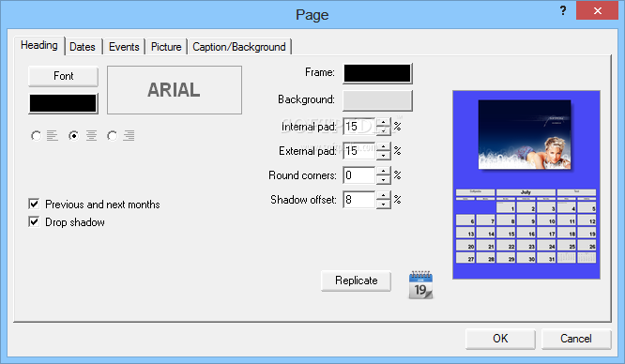This screenshot has height=364, width=625.
Task: Decrease Shadow offset value
Action: coord(384,204)
